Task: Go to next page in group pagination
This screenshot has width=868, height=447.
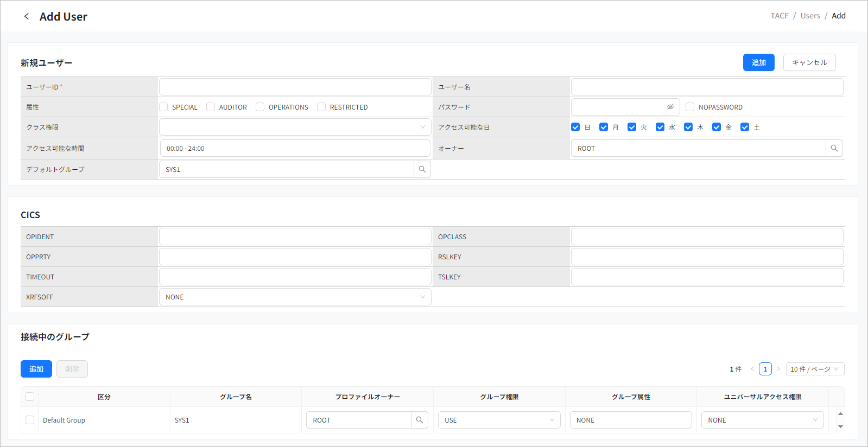Action: click(778, 369)
